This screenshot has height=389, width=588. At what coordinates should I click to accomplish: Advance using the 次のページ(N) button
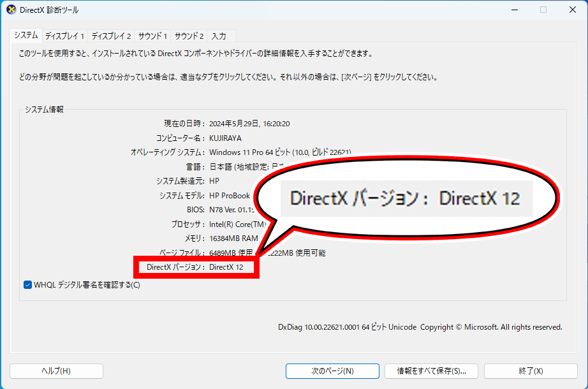[332, 371]
